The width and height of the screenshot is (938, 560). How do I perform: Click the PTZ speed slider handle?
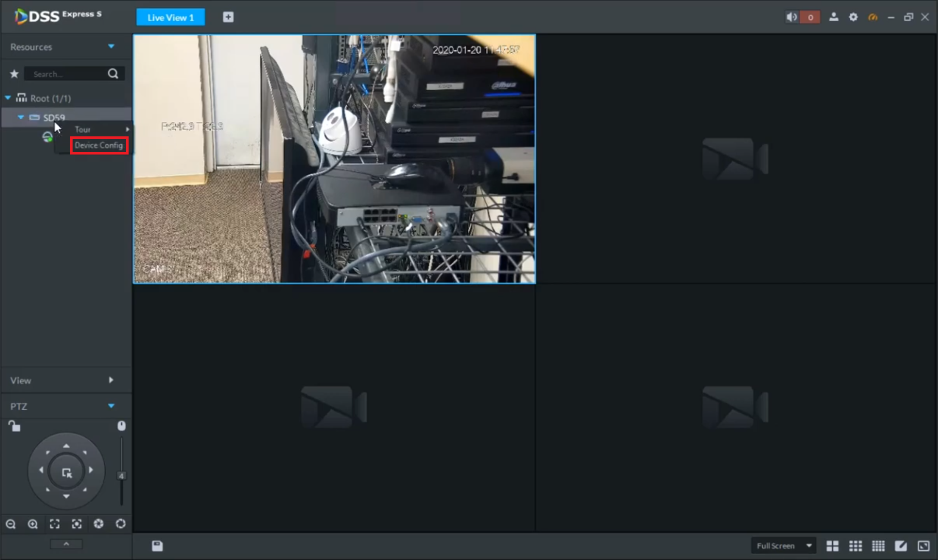point(121,475)
